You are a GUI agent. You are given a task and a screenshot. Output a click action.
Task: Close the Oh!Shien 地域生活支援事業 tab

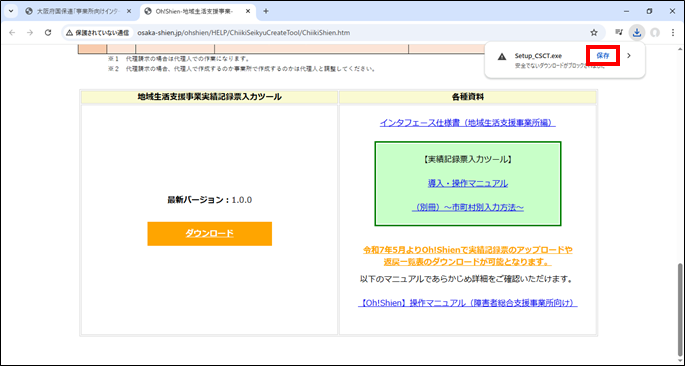(248, 11)
